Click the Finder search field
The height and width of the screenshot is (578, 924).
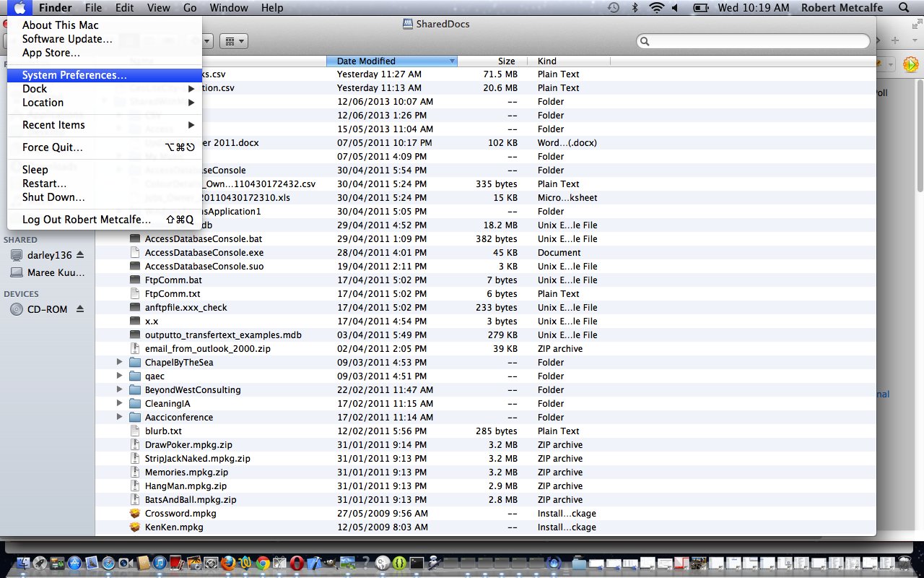pyautogui.click(x=753, y=41)
